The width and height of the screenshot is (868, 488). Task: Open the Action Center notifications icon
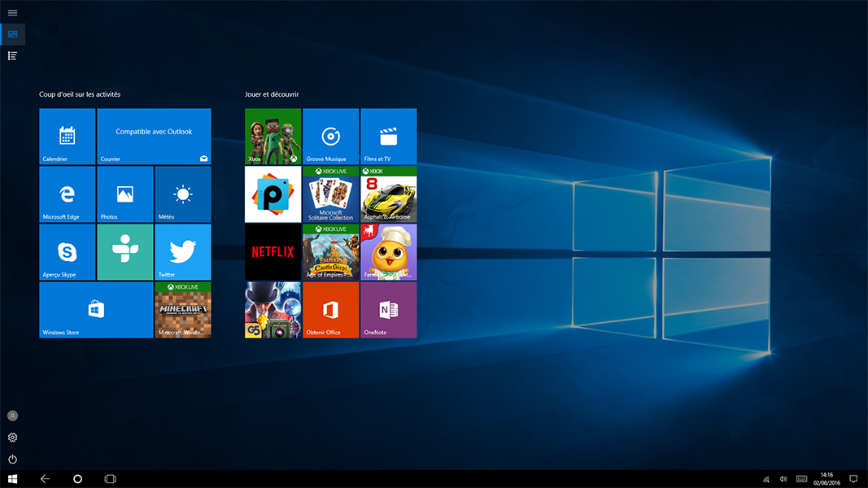coord(853,479)
